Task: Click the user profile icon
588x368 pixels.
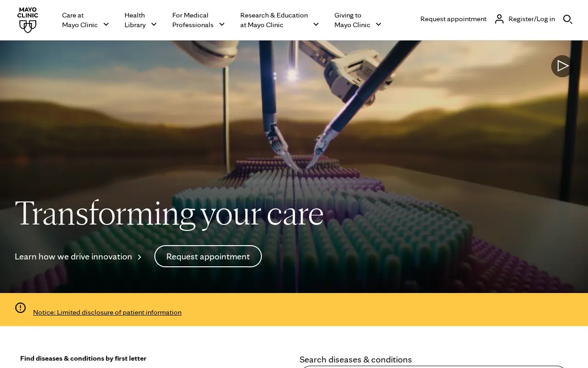Action: 499,19
